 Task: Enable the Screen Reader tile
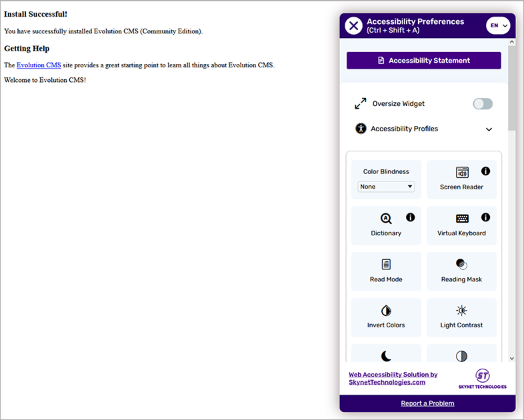click(461, 180)
